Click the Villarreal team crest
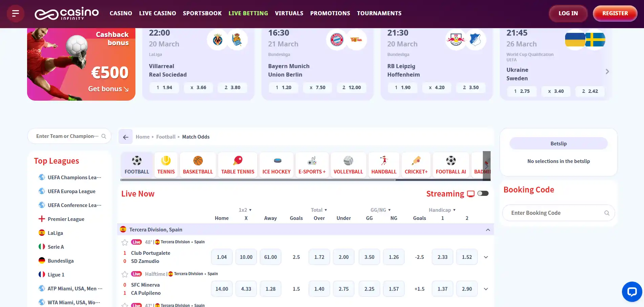This screenshot has width=644, height=307. [217, 40]
